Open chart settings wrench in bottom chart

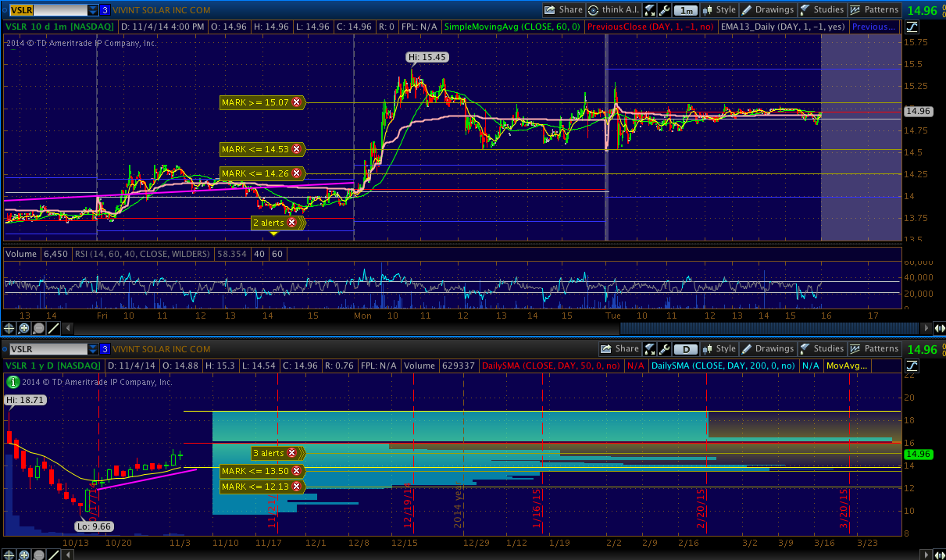pos(664,349)
